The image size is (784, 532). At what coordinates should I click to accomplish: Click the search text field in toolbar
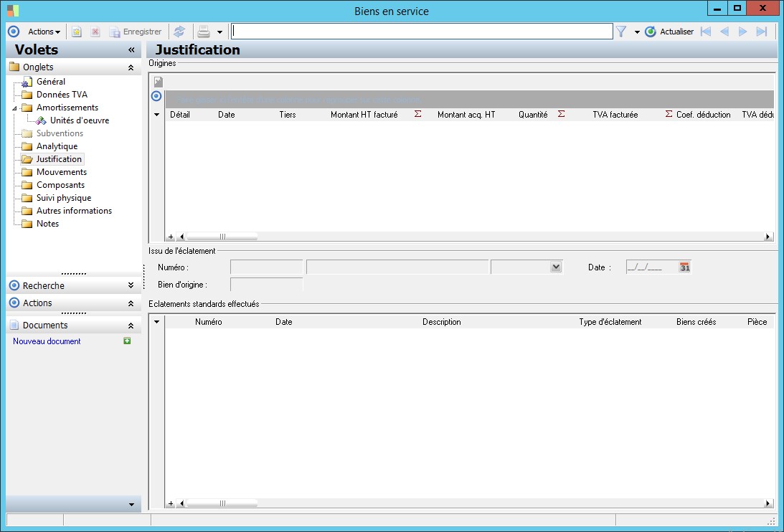click(422, 32)
